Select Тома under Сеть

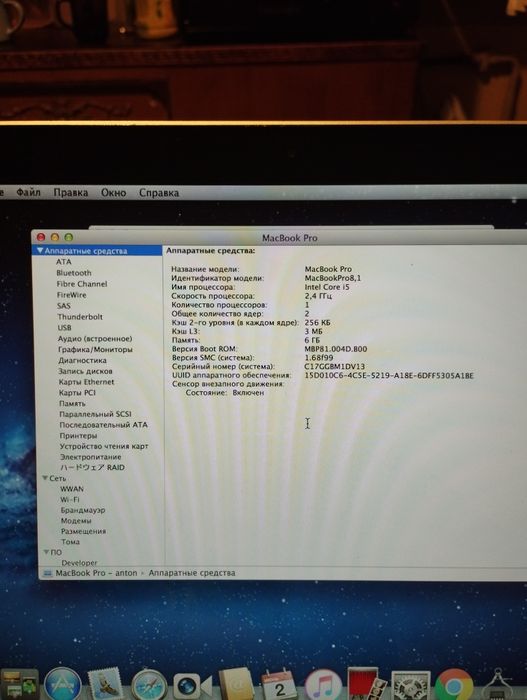[x=71, y=542]
